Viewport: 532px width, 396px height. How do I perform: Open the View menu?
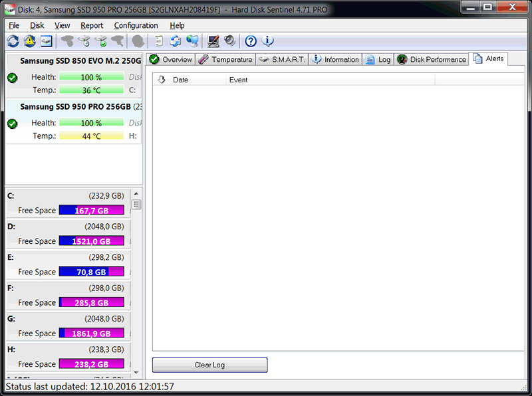[62, 25]
